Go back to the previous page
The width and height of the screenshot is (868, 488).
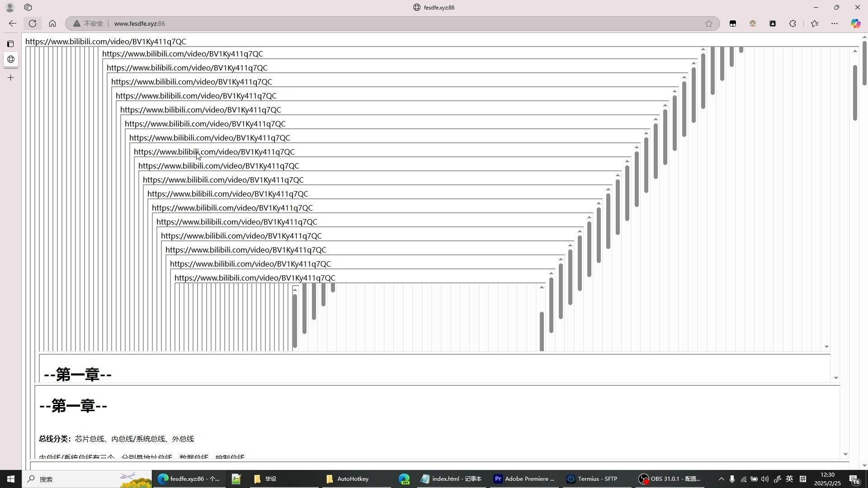[x=13, y=23]
